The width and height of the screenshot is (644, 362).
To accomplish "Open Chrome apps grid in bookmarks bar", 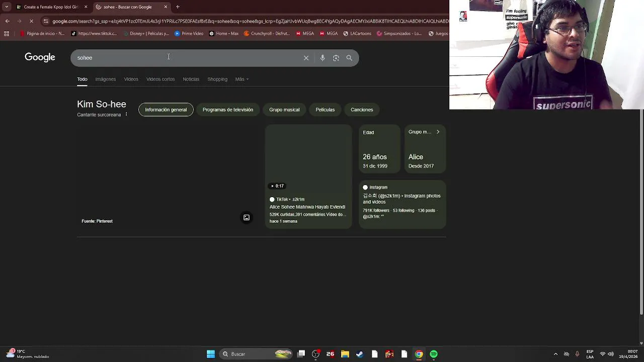I will point(7,34).
